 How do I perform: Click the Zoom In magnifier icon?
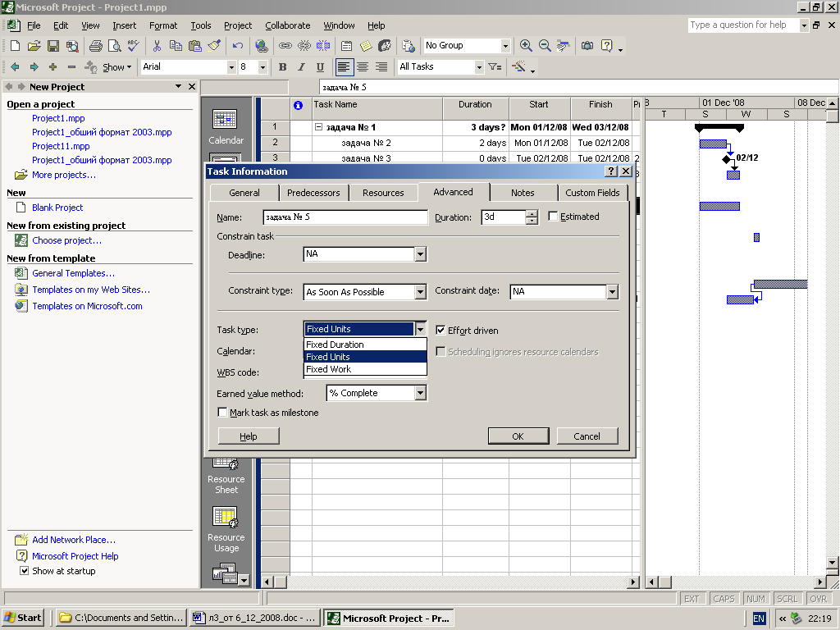(x=526, y=46)
